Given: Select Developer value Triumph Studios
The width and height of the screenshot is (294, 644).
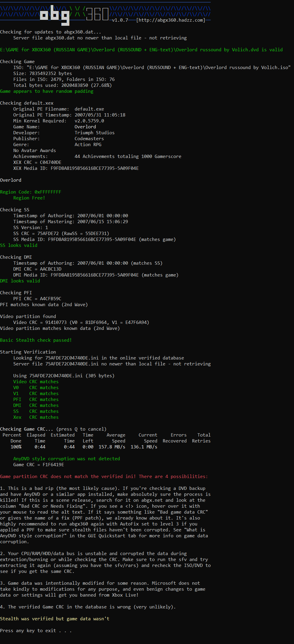Looking at the screenshot, I should click(95, 133).
